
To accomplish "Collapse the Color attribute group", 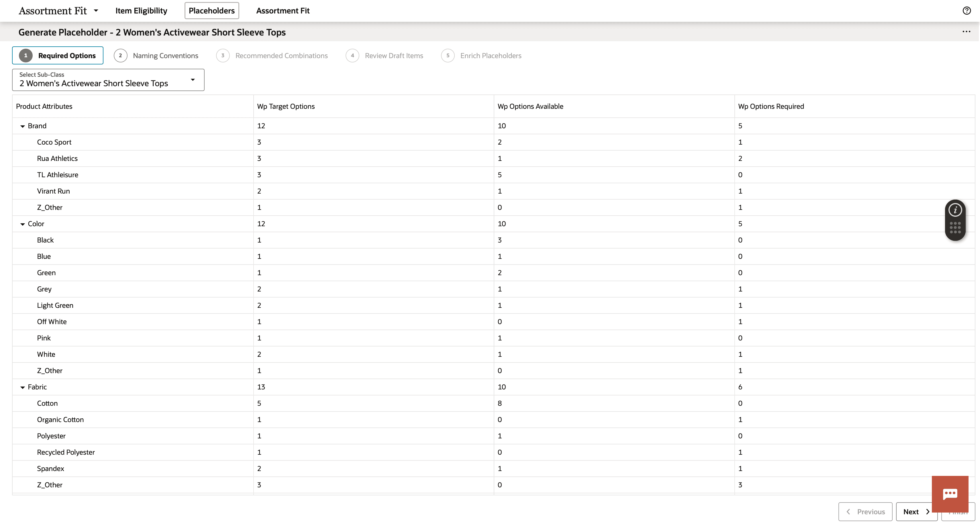I will [22, 224].
